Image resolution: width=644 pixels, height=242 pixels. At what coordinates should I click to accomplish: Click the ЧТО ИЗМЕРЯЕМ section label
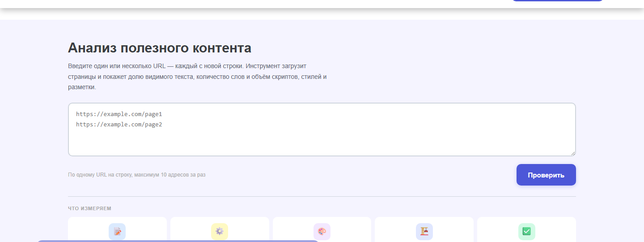(x=89, y=208)
